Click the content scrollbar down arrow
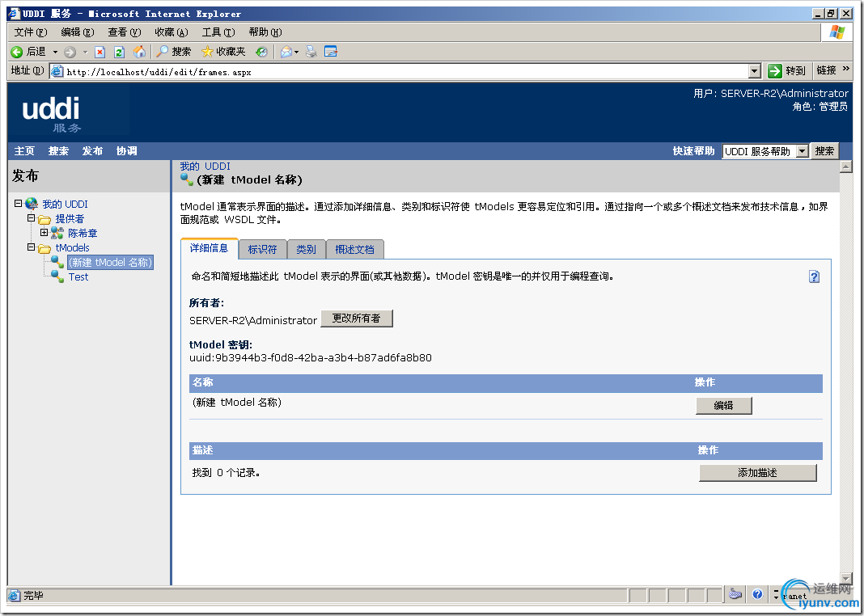Screen dimensions: 864x616 pos(846,579)
